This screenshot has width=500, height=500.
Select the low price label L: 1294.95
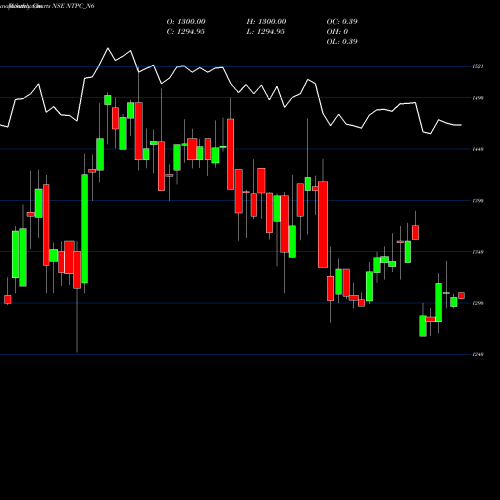(x=266, y=32)
